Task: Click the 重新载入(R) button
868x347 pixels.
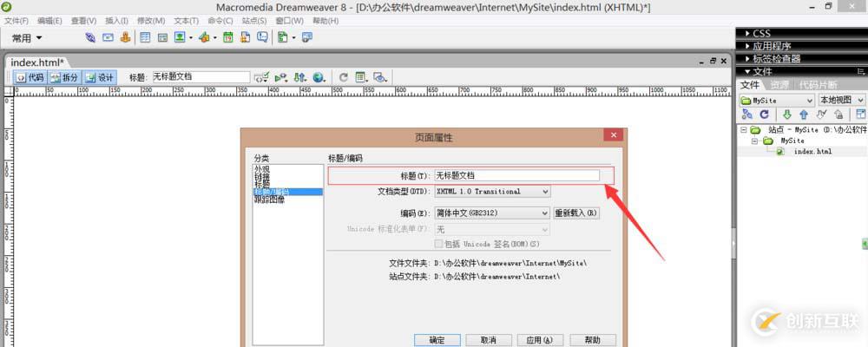Action: click(x=576, y=213)
